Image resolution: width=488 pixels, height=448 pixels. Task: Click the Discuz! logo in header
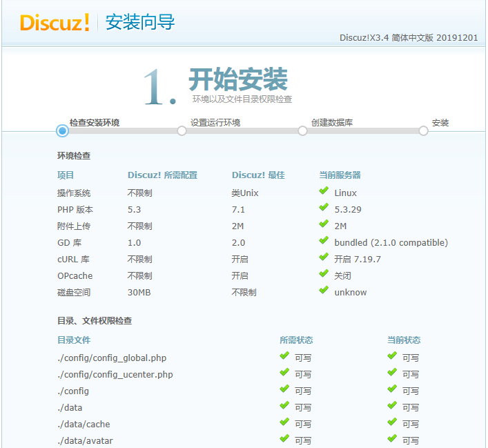[55, 22]
